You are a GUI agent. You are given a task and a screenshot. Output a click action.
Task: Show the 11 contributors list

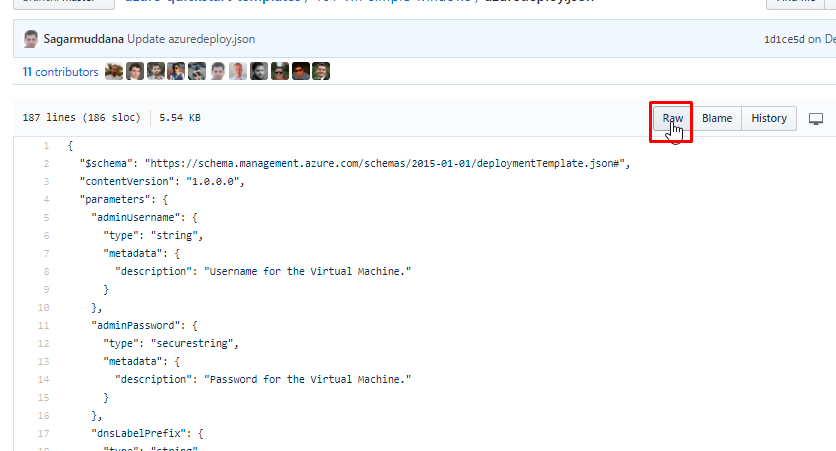tap(60, 72)
